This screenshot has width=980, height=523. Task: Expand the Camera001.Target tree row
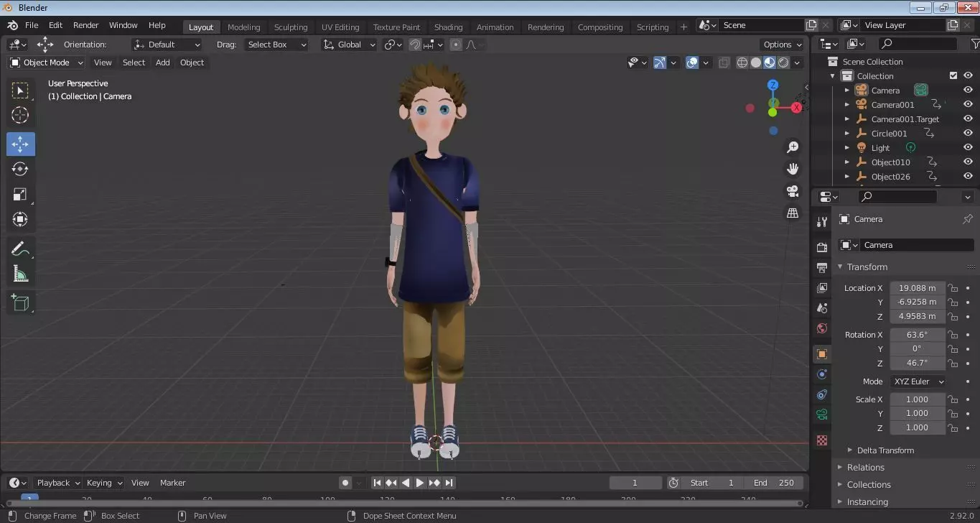pyautogui.click(x=847, y=119)
